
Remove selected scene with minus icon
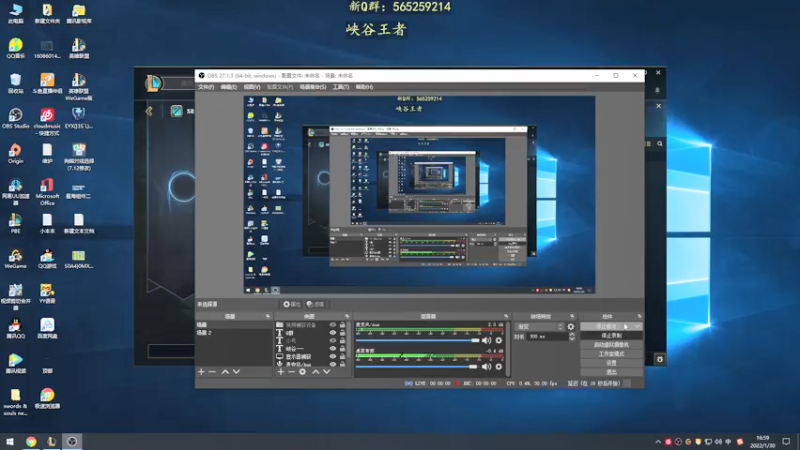(212, 371)
